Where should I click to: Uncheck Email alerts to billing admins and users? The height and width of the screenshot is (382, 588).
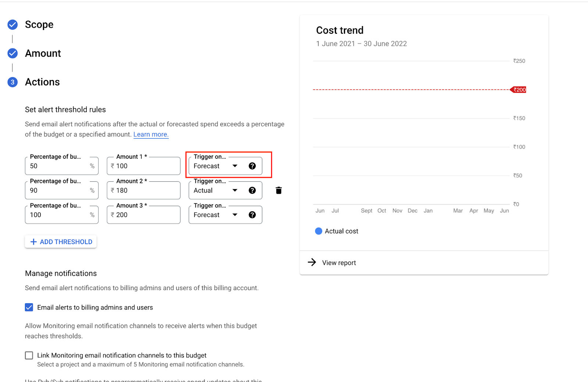[29, 307]
